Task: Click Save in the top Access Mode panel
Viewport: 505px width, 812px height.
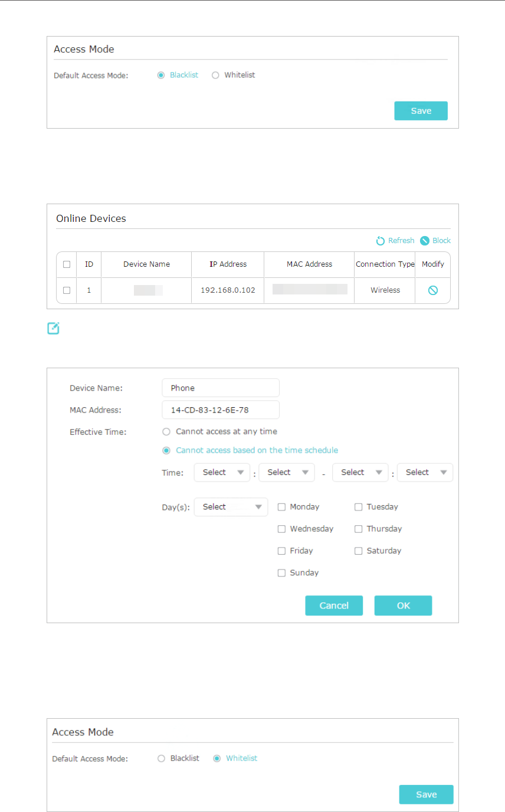Action: [x=421, y=111]
